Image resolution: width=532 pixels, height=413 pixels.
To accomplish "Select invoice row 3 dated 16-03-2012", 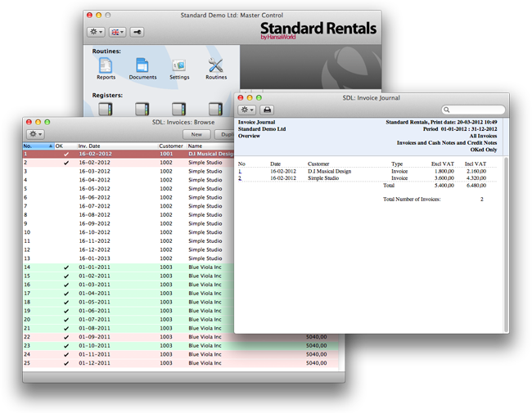I will [128, 171].
